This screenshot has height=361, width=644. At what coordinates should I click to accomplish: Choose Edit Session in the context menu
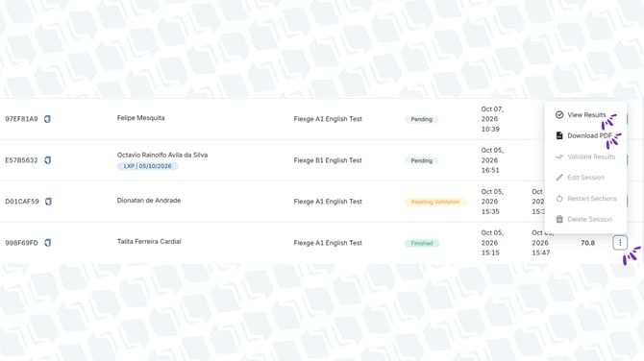tap(585, 178)
